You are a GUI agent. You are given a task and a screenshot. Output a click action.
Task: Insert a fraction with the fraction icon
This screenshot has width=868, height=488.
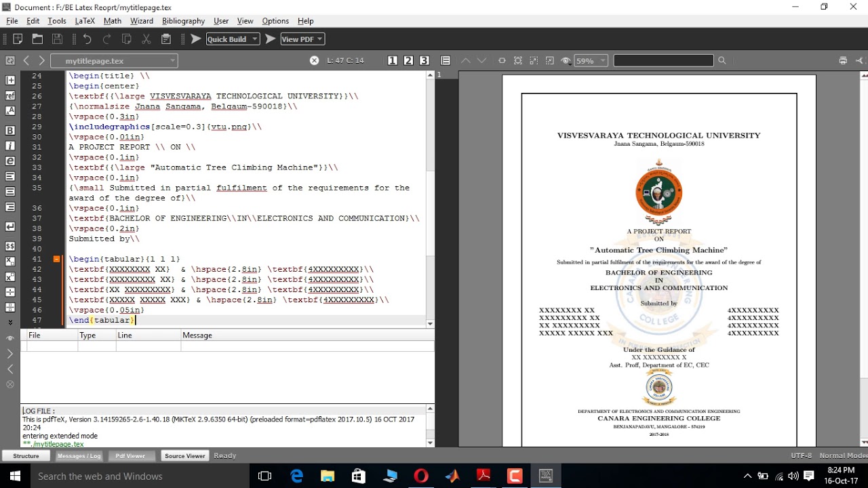click(x=10, y=292)
